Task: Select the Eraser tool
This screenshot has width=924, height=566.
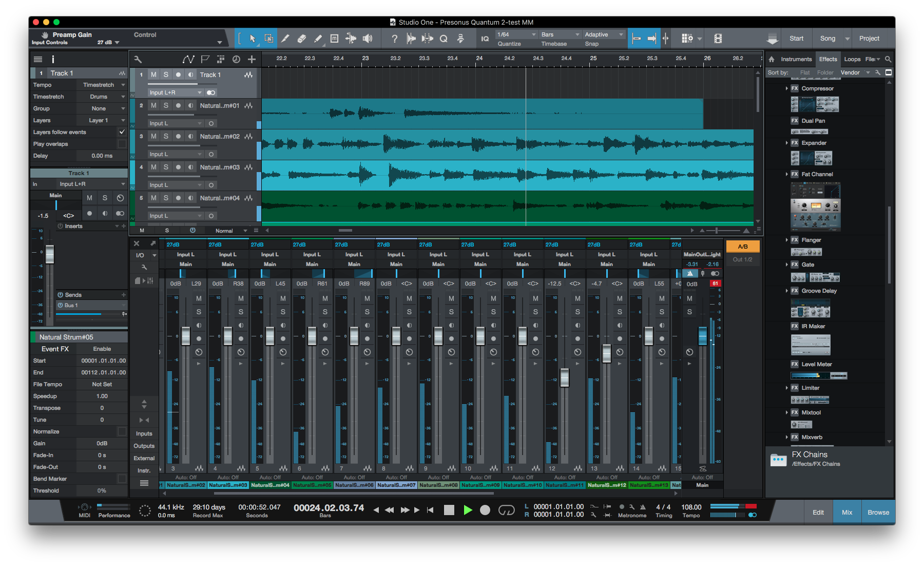Action: point(302,39)
